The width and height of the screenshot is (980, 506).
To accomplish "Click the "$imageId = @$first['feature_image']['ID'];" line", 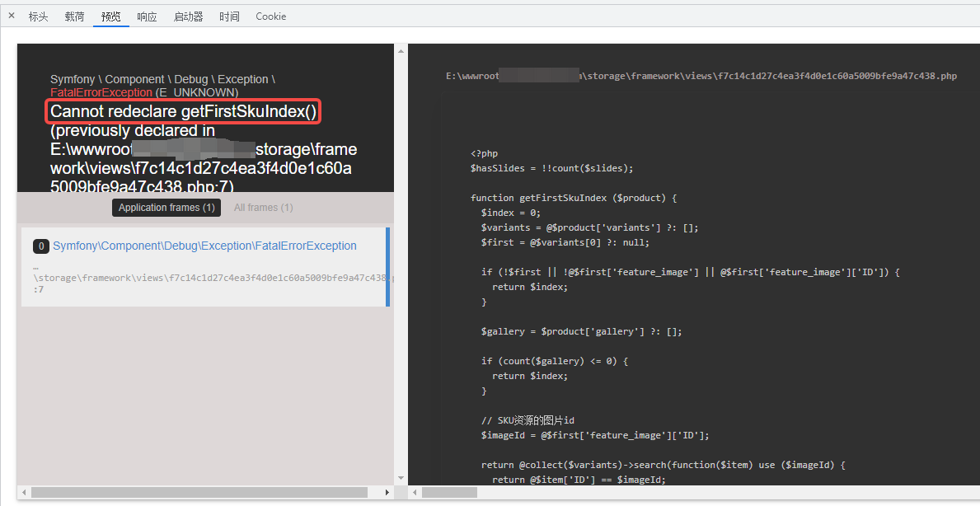I will [x=595, y=435].
